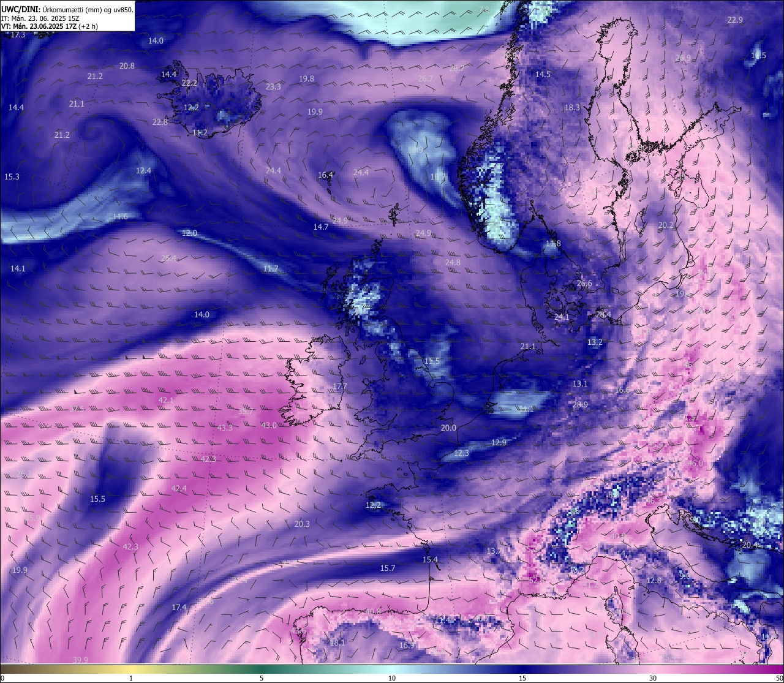784x683 pixels.
Task: Select the 18.1 value over Spain
Action: coord(337,643)
